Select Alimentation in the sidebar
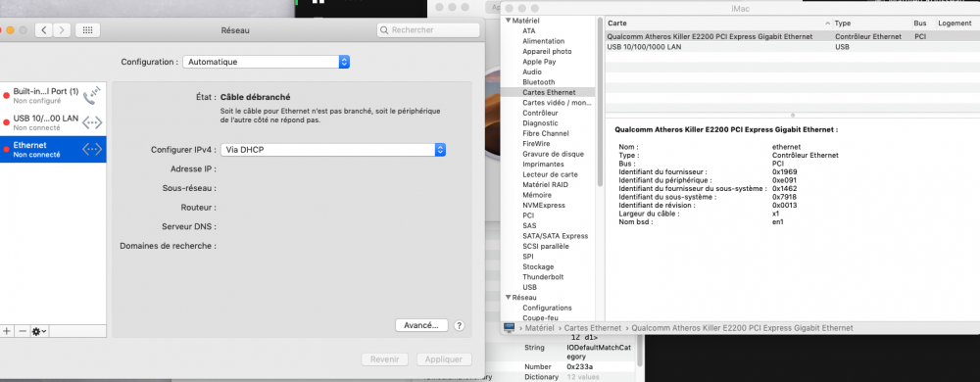 [543, 41]
